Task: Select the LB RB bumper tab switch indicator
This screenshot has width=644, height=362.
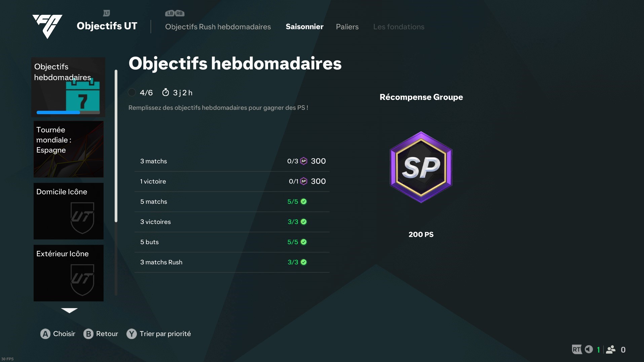Action: [175, 13]
